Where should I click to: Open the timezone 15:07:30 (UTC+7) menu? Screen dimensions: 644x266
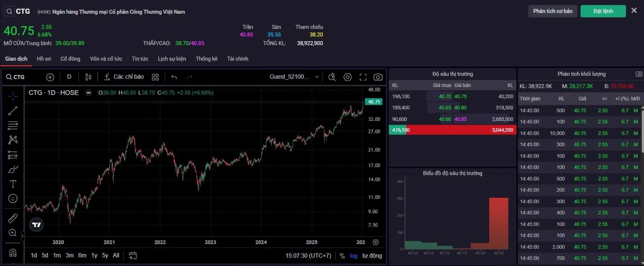[308, 256]
